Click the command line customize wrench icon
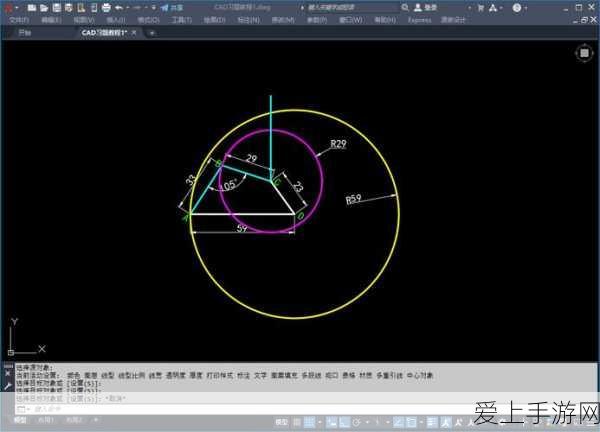Image resolution: width=600 pixels, height=432 pixels. (x=8, y=386)
